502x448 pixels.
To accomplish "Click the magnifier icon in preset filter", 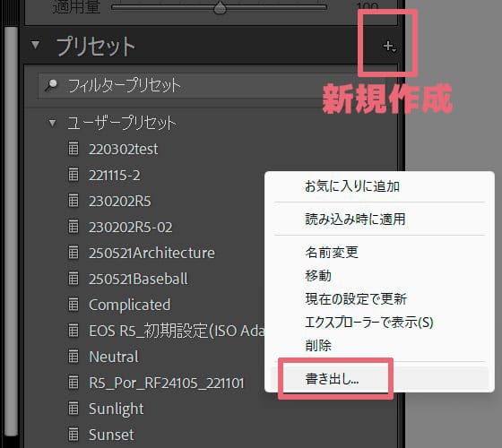I will pos(51,85).
